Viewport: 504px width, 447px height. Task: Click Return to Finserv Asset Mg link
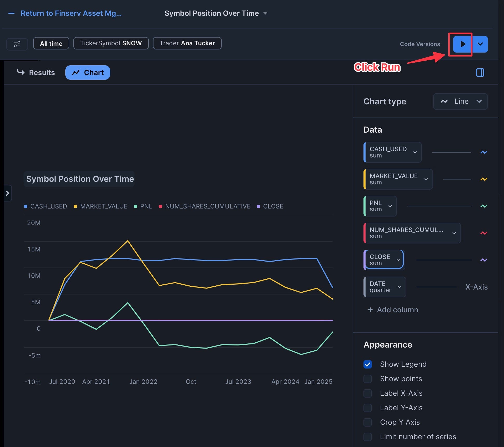pos(71,13)
